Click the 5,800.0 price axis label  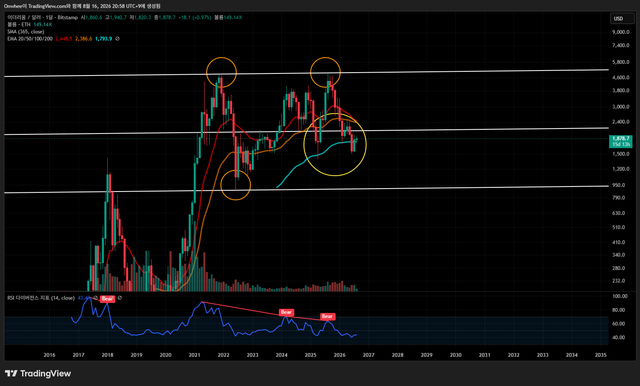click(620, 62)
